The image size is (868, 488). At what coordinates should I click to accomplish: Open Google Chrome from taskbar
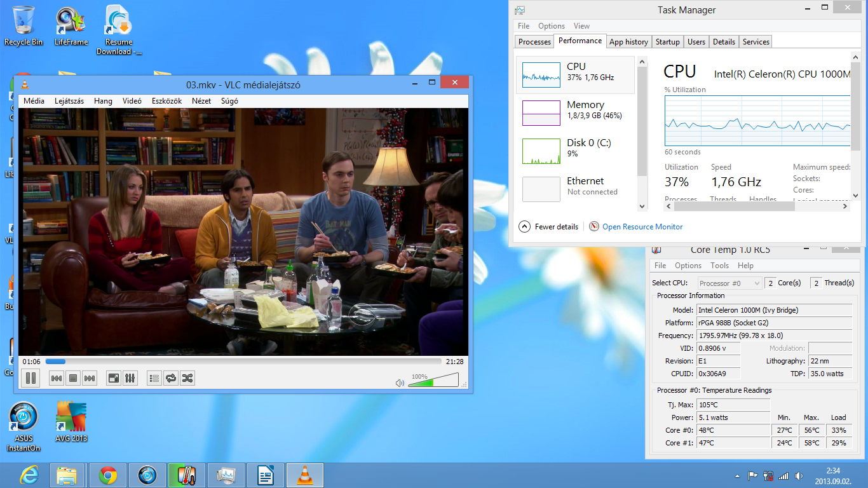107,475
